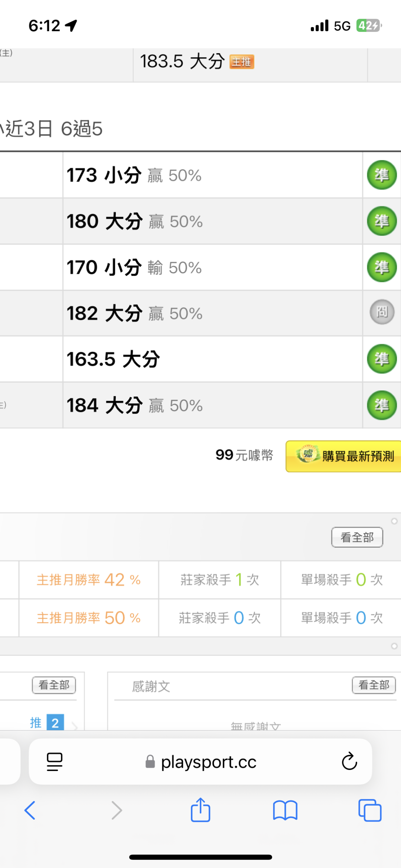Open the page reader menu icon
Image resolution: width=401 pixels, height=868 pixels.
55,761
